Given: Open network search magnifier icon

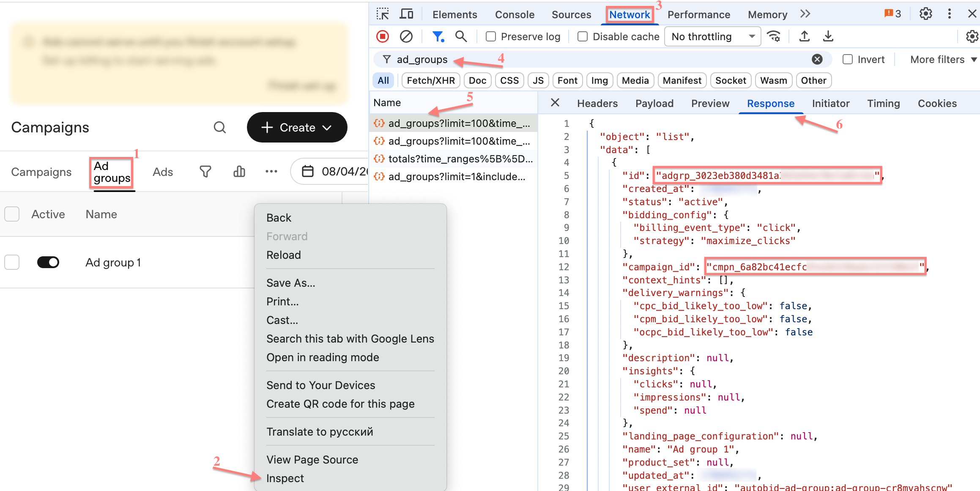Looking at the screenshot, I should 461,37.
